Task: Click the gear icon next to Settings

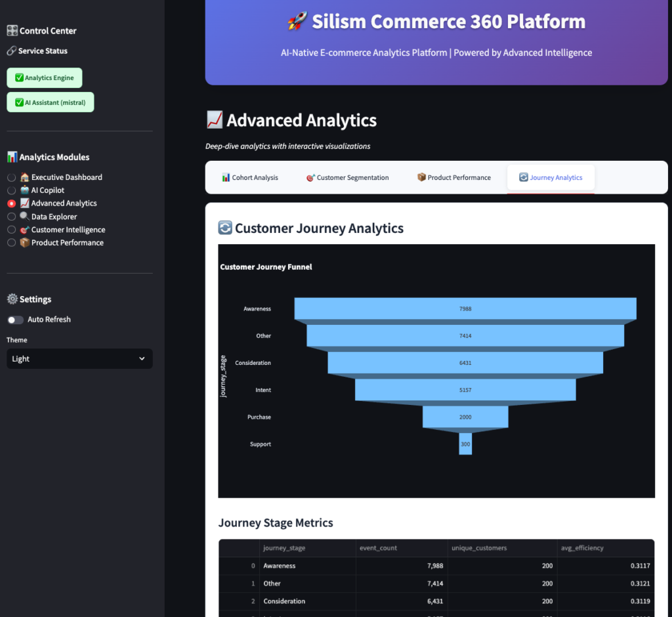Action: pos(12,299)
